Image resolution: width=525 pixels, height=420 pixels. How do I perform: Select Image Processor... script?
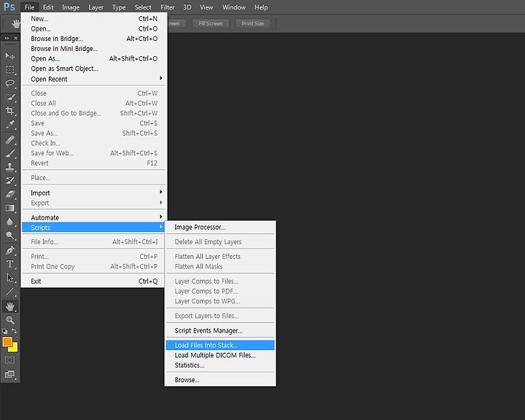click(x=220, y=227)
